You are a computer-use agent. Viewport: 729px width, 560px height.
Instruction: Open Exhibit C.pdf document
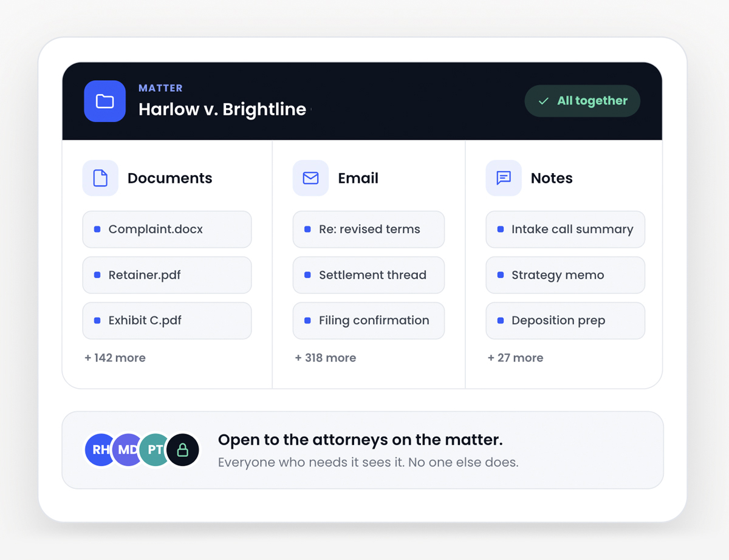[x=167, y=321]
